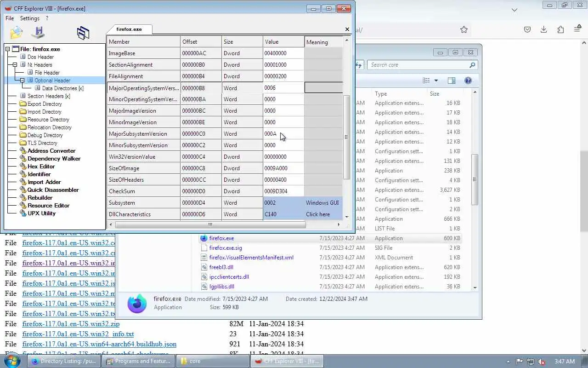
Task: Select Data Directories [x] in the tree
Action: click(63, 88)
